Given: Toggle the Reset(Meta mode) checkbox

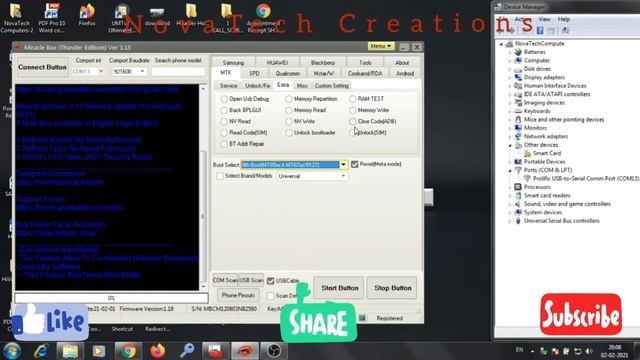Looking at the screenshot, I should [355, 164].
